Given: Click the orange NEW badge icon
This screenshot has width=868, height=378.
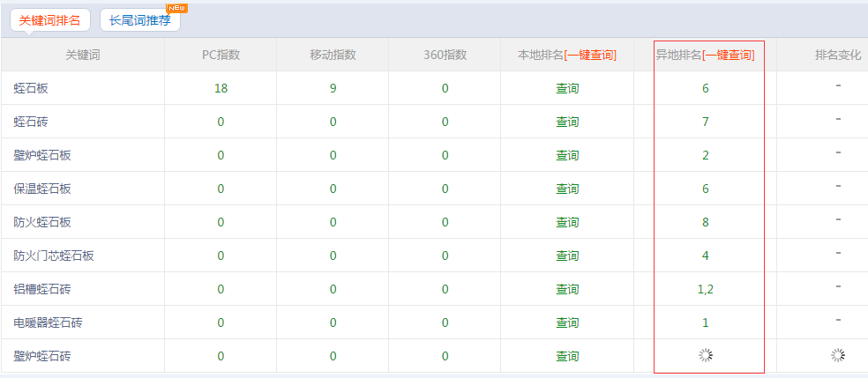Looking at the screenshot, I should click(177, 8).
